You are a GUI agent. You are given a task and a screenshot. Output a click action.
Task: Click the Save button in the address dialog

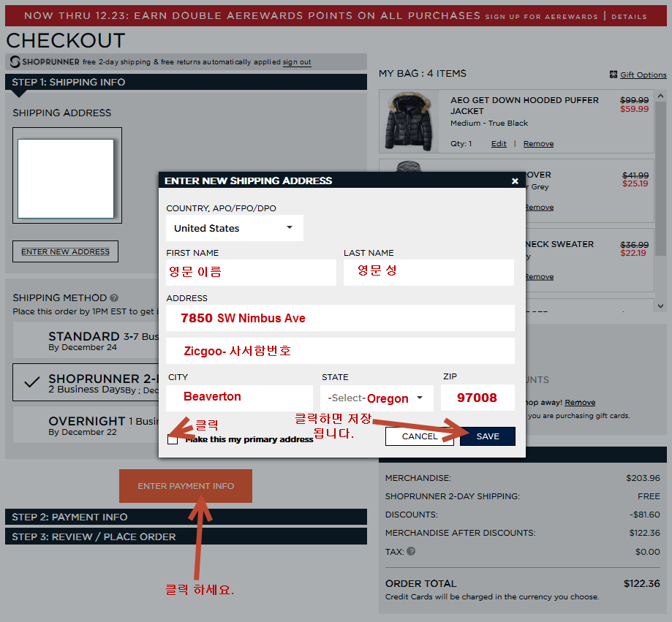pos(488,436)
